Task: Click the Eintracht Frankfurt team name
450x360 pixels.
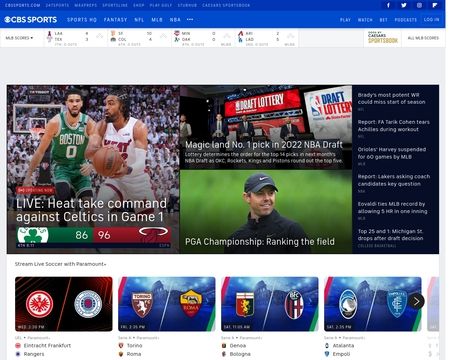Action: (x=47, y=346)
